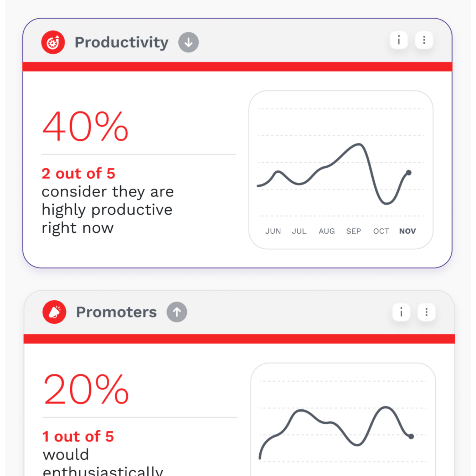Viewport: 476px width, 476px height.
Task: Click the promoters chart's latest data point
Action: point(411,437)
